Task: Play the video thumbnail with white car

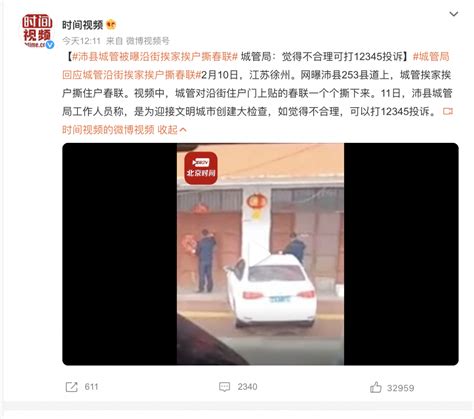Action: pyautogui.click(x=260, y=254)
